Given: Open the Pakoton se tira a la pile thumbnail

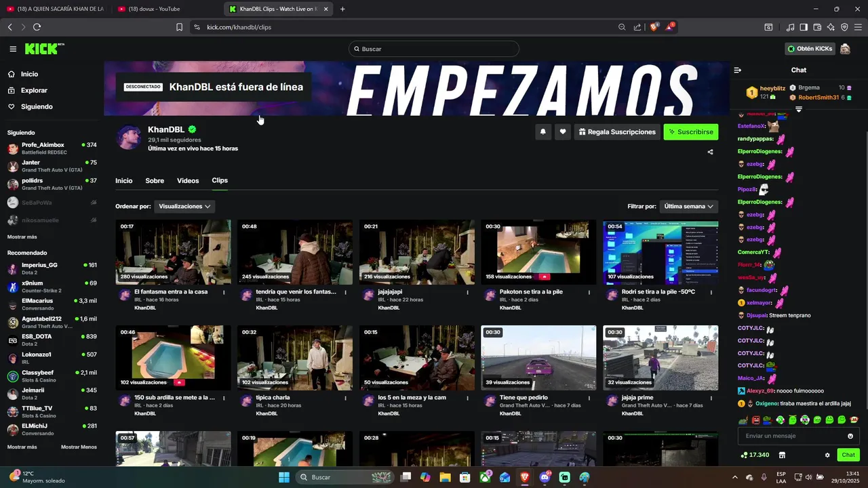Looking at the screenshot, I should pos(538,252).
